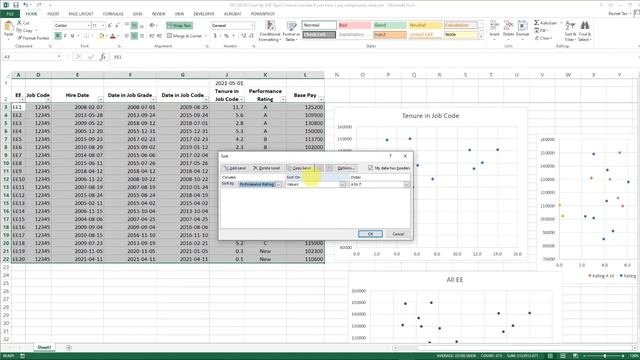Click Merge & Center
The image size is (640, 360).
click(x=185, y=36)
